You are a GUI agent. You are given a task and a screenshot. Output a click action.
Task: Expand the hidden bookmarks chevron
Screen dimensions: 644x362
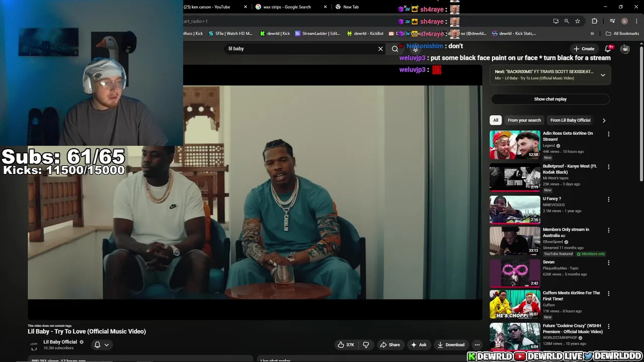(592, 34)
